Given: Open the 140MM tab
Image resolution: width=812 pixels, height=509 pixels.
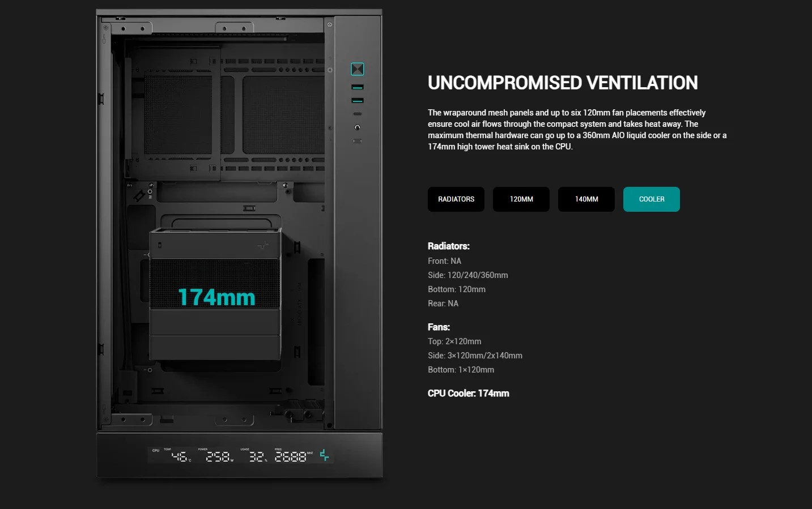Looking at the screenshot, I should point(586,199).
